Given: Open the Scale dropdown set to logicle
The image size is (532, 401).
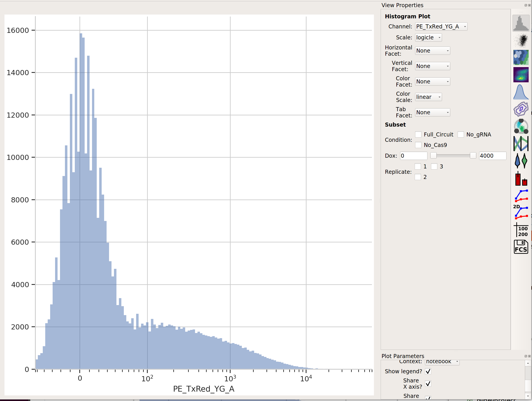Looking at the screenshot, I should [x=428, y=38].
